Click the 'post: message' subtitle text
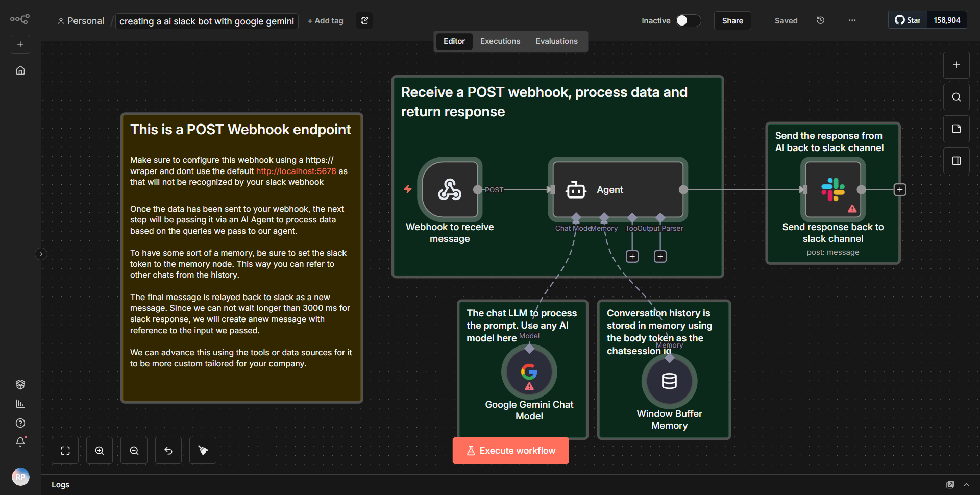This screenshot has height=495, width=980. pyautogui.click(x=833, y=252)
